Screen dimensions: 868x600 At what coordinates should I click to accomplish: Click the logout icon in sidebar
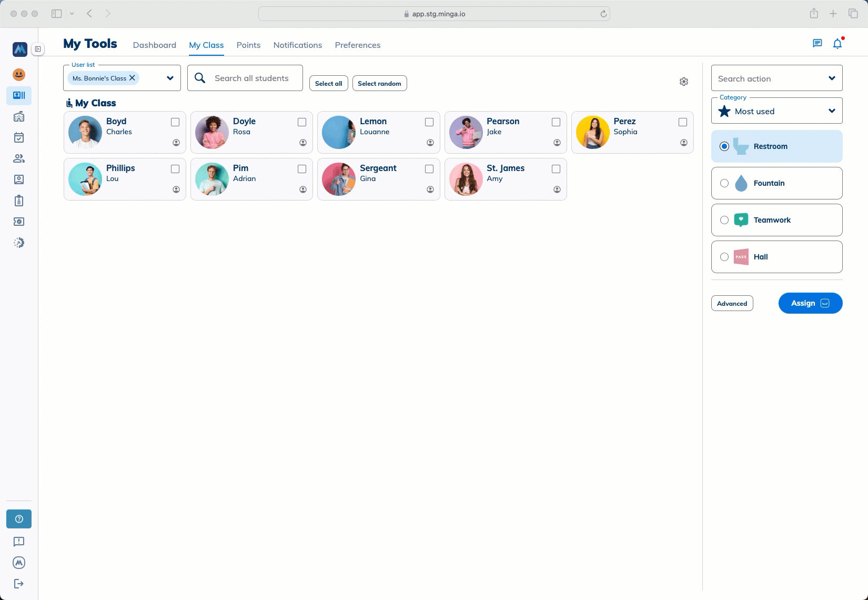click(19, 584)
